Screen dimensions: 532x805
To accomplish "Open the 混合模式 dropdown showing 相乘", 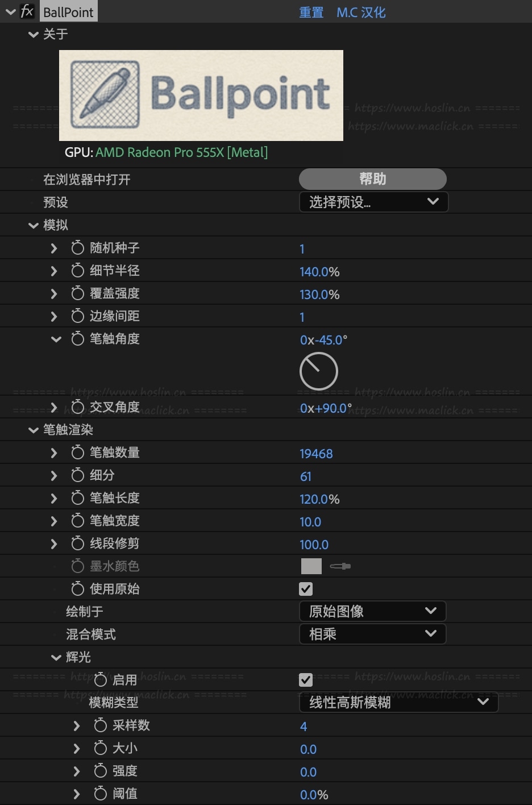I will [x=372, y=634].
